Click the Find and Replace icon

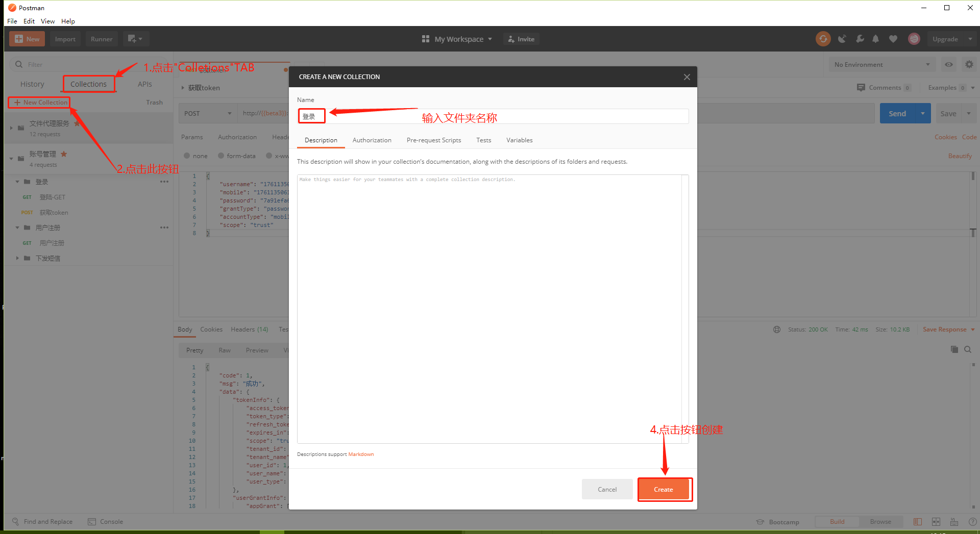point(16,521)
